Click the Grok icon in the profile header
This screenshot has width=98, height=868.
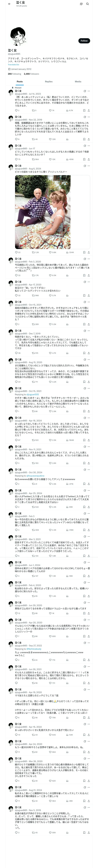(81, 4)
